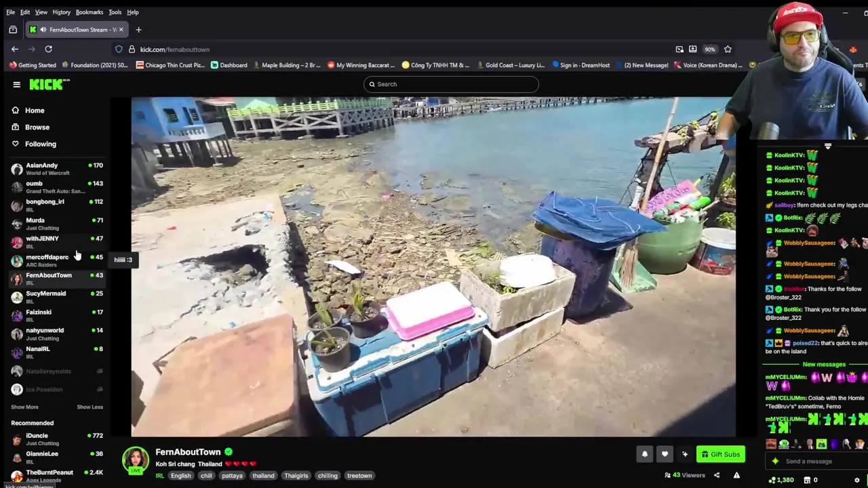Click the site padlock icon
The height and width of the screenshot is (488, 868).
[x=132, y=49]
